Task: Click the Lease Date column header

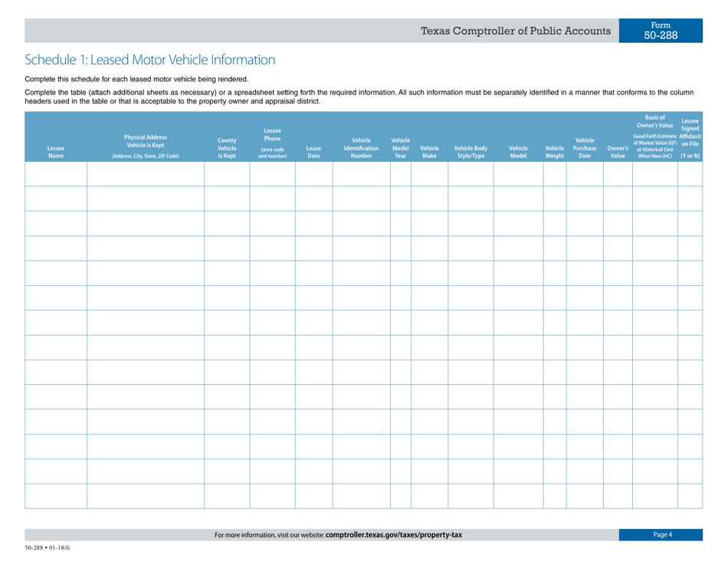Action: click(x=313, y=151)
